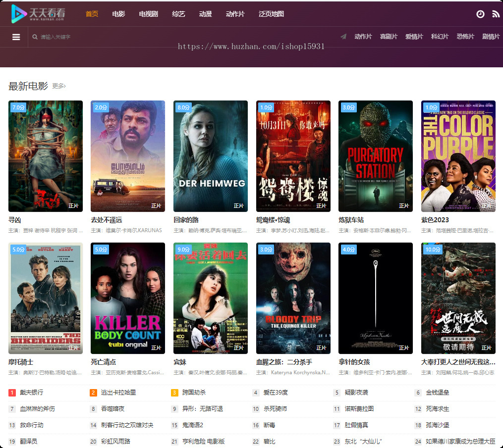Open ranked item 14 刺客行动之双雄对决
Screen dimensions: 503x448
pos(127,425)
